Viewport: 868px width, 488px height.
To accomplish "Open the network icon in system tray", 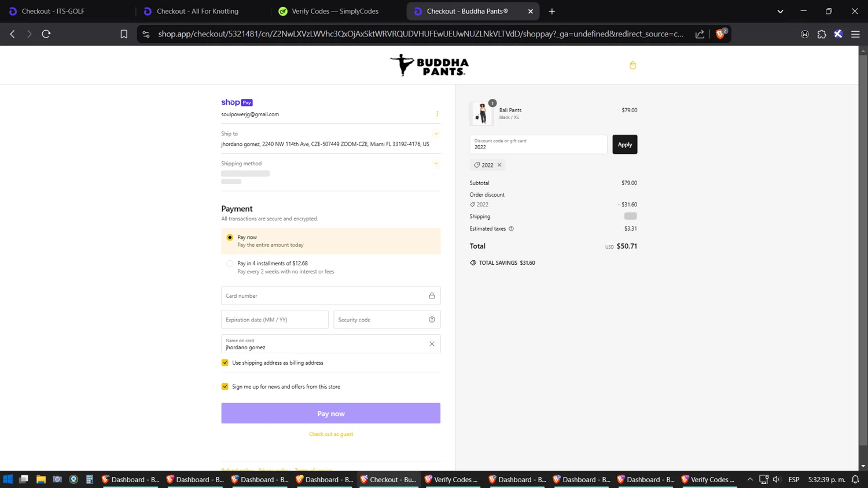I will [764, 479].
